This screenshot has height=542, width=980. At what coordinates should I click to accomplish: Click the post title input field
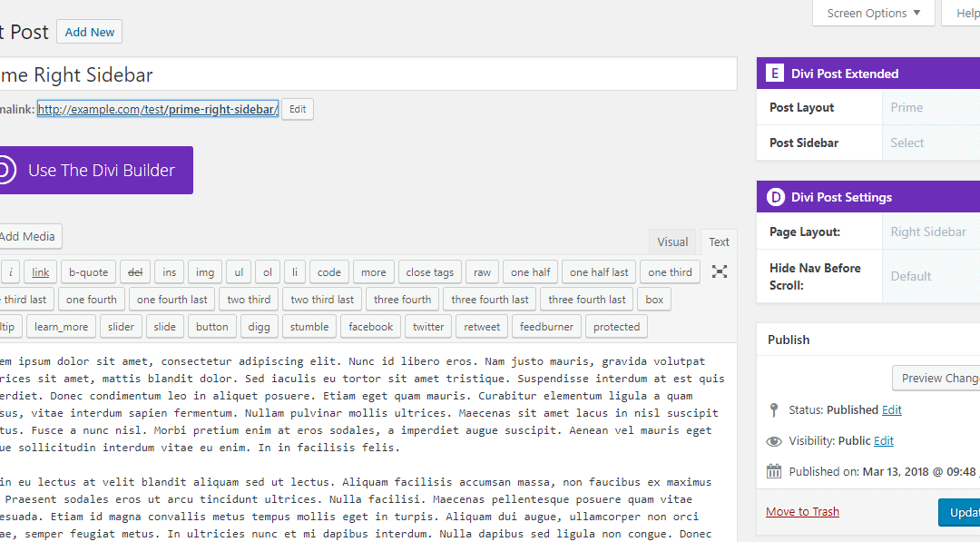tap(363, 74)
